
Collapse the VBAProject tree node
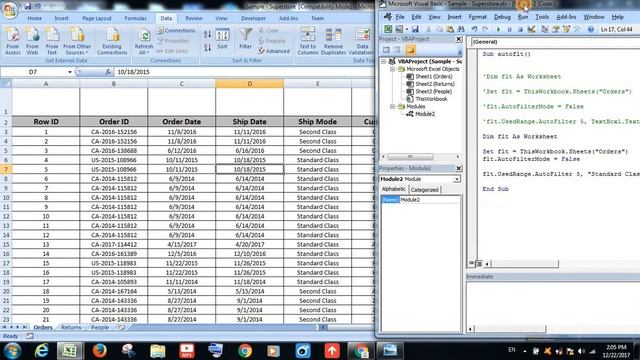coord(384,62)
